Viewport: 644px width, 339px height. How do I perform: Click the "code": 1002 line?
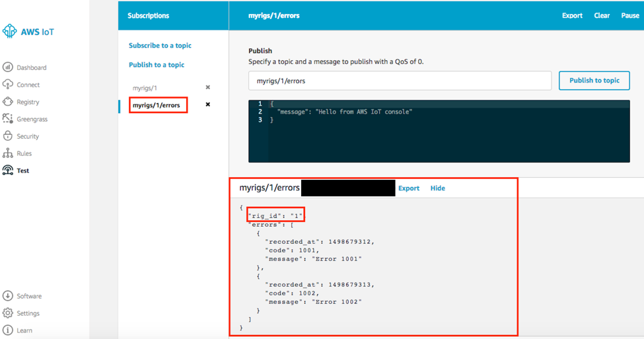(292, 293)
